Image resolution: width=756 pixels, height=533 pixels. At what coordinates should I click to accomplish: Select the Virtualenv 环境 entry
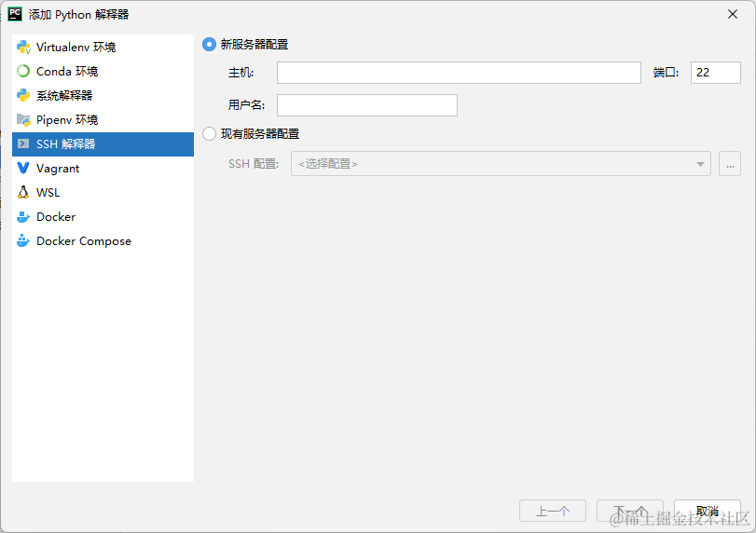pos(103,48)
